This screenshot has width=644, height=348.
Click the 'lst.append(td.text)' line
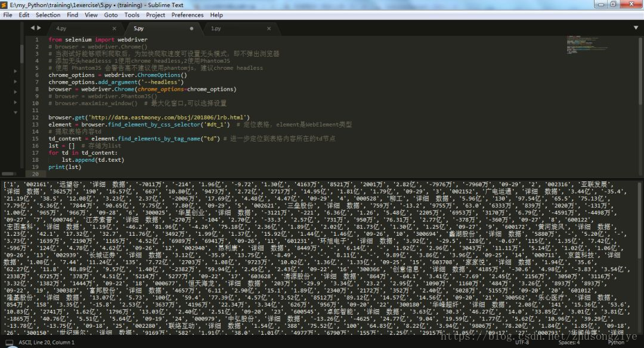point(93,160)
